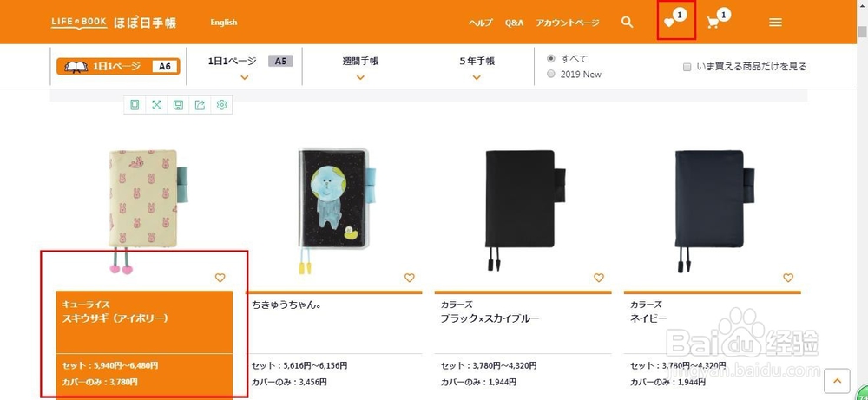
Task: Open the アカウントページ menu item
Action: coord(568,23)
